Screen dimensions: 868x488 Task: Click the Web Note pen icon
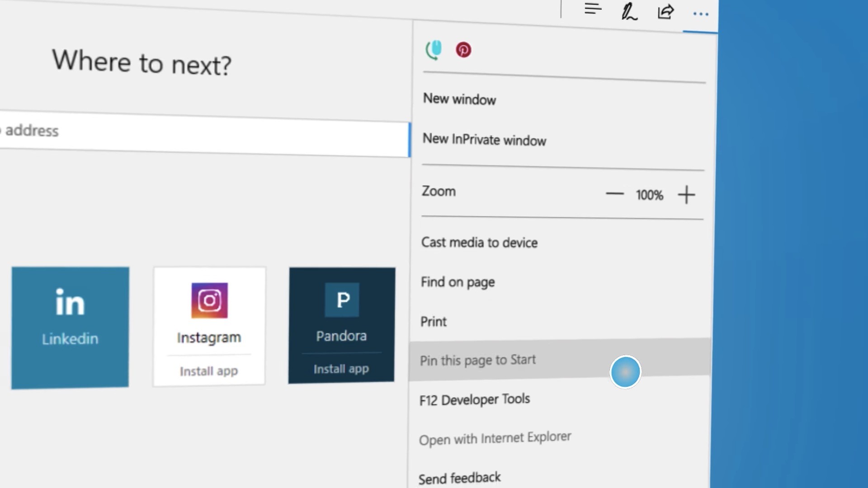coord(629,12)
